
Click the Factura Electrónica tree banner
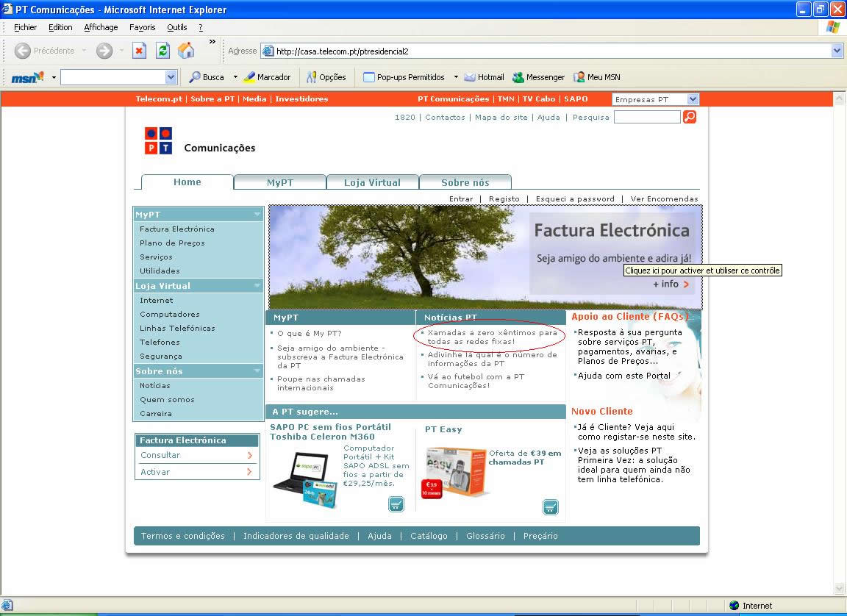(x=485, y=257)
